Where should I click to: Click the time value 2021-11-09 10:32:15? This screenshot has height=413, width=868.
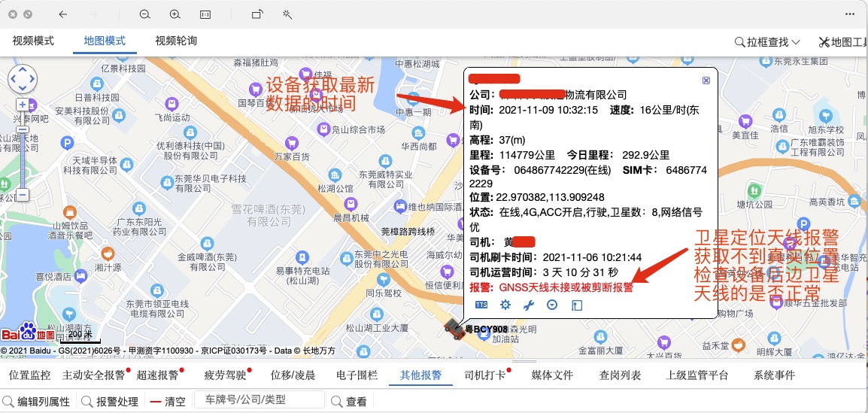(548, 110)
